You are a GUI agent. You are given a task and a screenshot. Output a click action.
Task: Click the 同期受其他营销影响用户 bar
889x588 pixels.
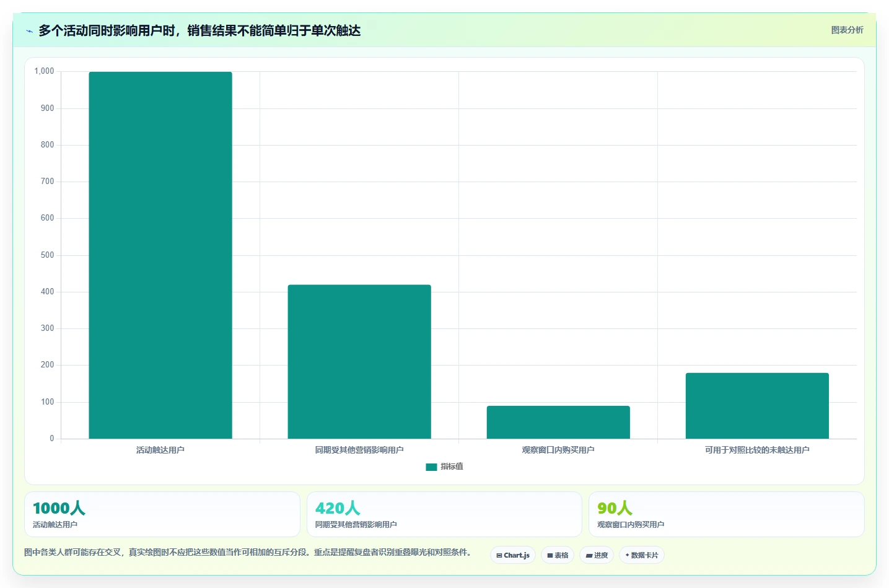pos(359,362)
